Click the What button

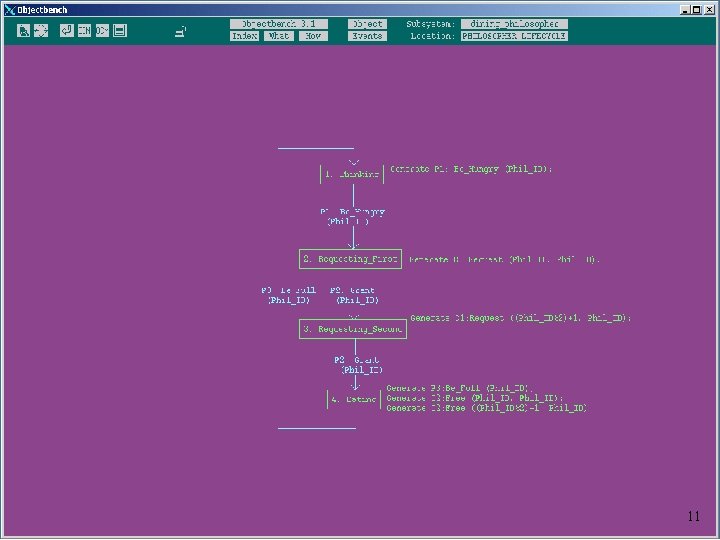(279, 36)
